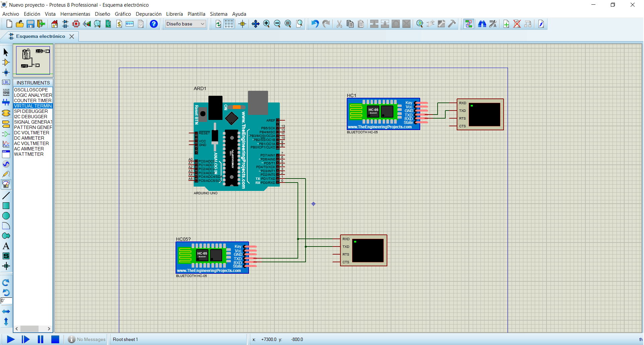Select the 2D text 'A' tool
Image resolution: width=644 pixels, height=345 pixels.
tap(6, 246)
